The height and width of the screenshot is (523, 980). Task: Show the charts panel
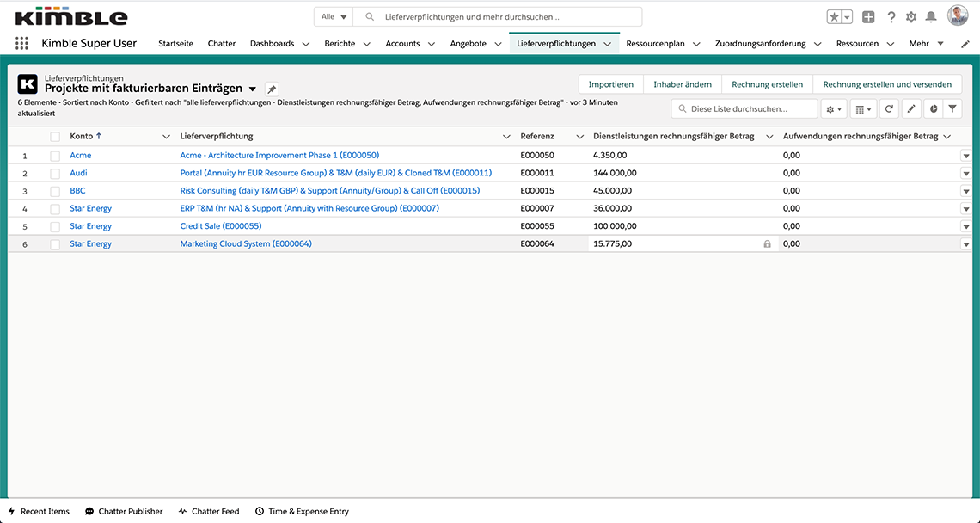tap(933, 109)
